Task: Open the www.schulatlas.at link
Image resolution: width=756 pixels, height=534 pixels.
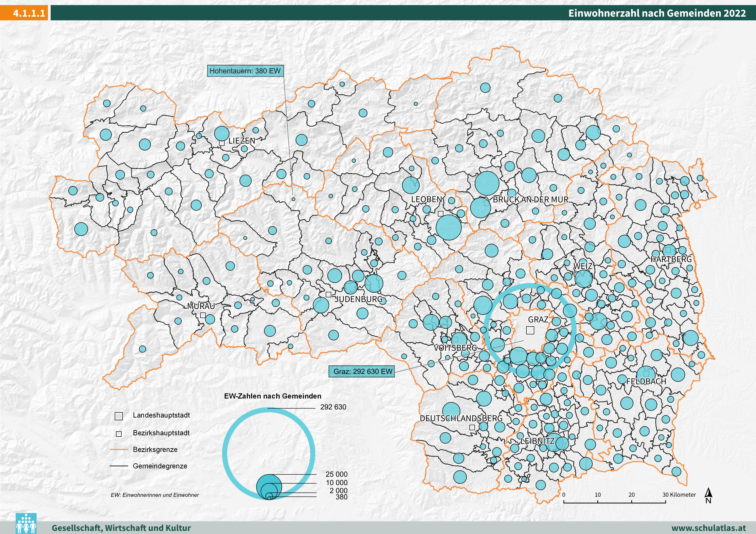Action: [709, 528]
